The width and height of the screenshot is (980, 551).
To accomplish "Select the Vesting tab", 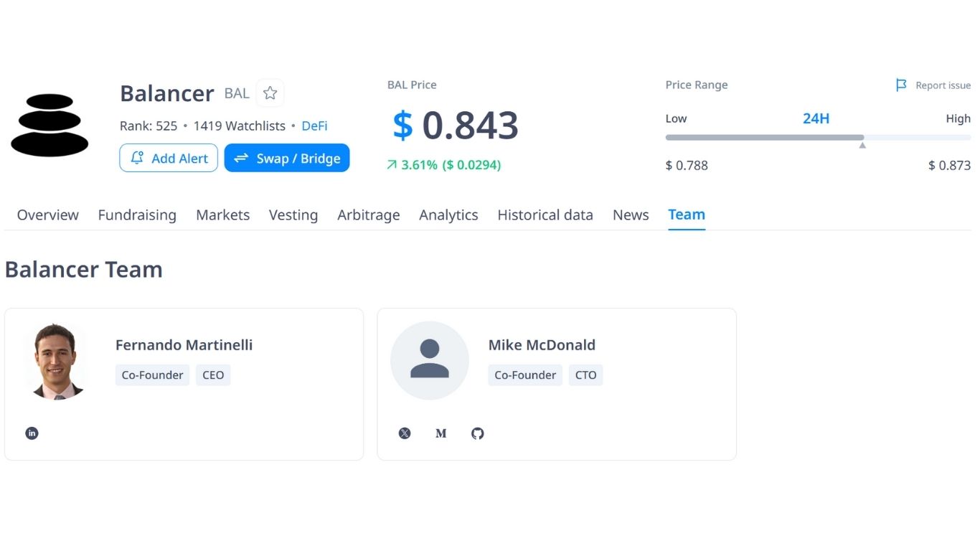I will tap(293, 215).
